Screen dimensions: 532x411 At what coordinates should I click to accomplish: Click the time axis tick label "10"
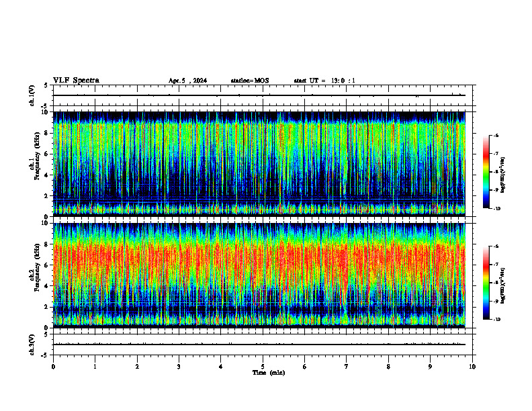tap(472, 367)
